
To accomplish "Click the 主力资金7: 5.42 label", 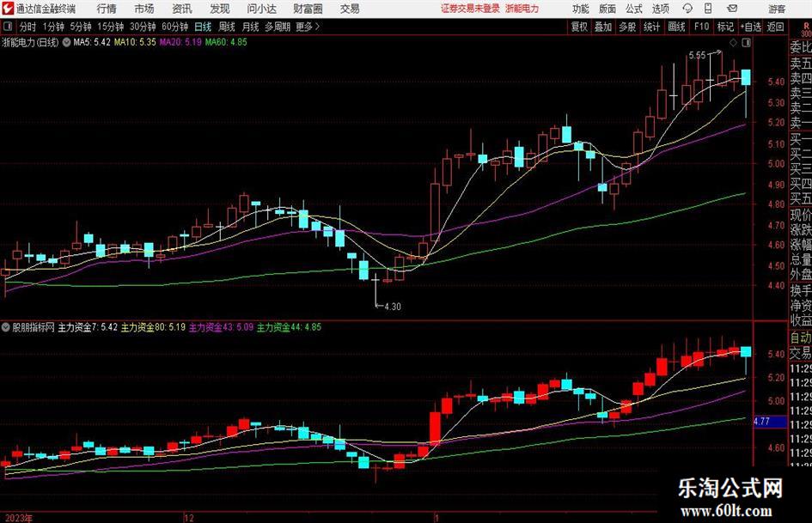I will (x=88, y=327).
